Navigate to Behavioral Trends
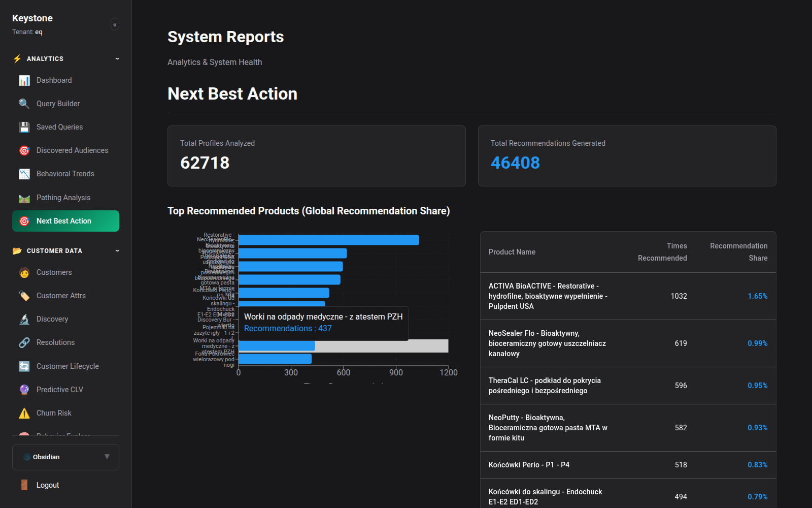Screen dimensions: 812x508 [x=65, y=174]
